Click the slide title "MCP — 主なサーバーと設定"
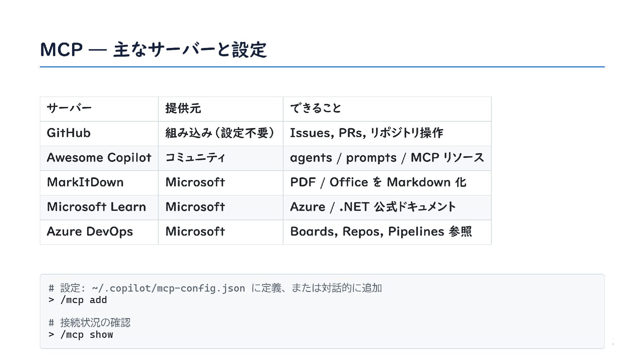This screenshot has height=362, width=644. 153,50
